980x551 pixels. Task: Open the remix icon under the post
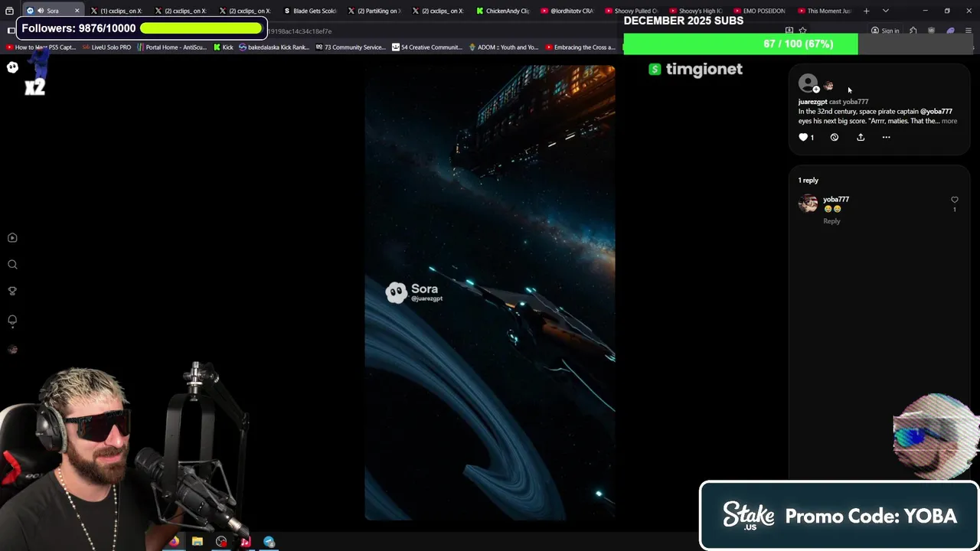pos(835,137)
